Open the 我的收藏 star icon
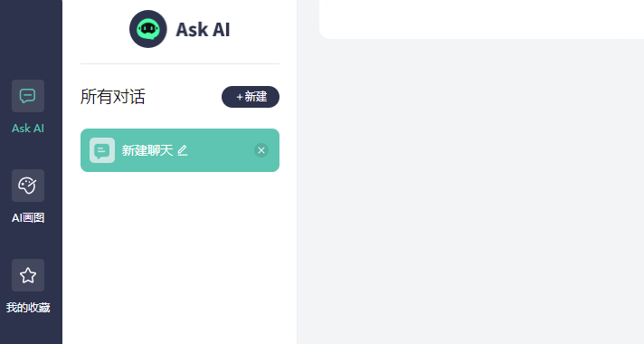Image resolution: width=644 pixels, height=344 pixels. (28, 275)
